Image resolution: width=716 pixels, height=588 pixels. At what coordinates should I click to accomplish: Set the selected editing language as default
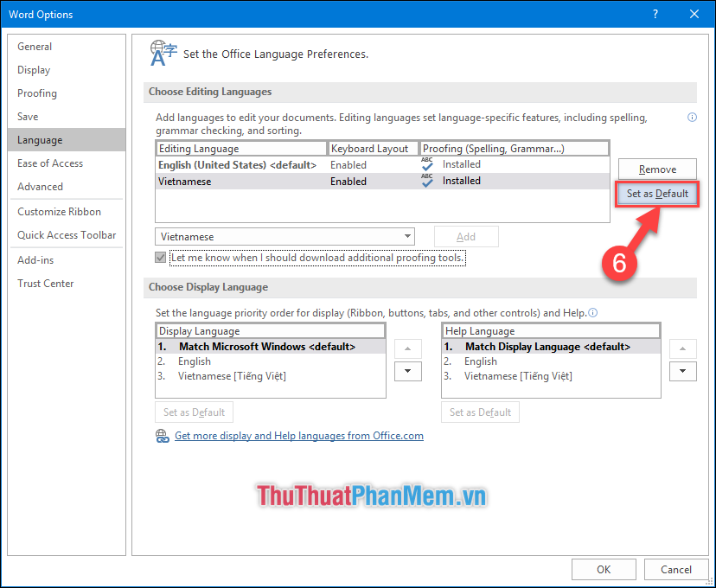pos(657,194)
